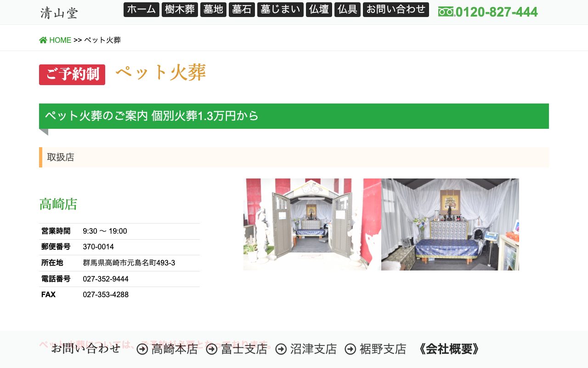Open the 墓じまい menu item
Screen dimensions: 588x368
280,10
